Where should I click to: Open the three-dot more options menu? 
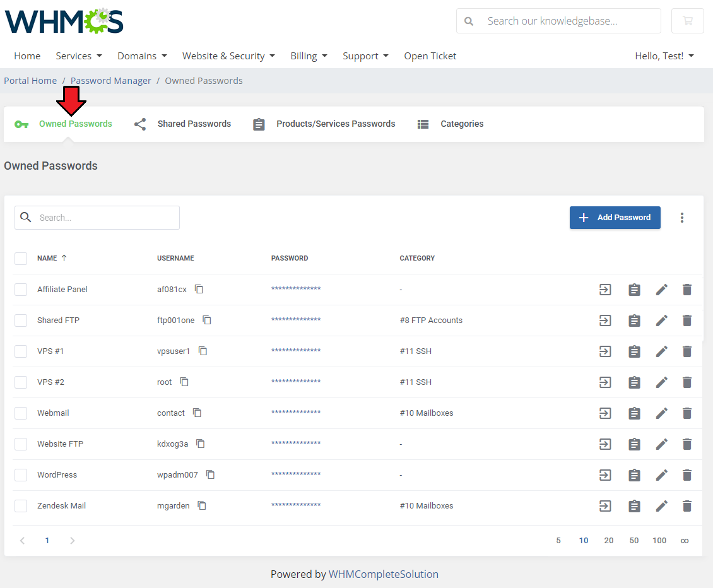(681, 218)
